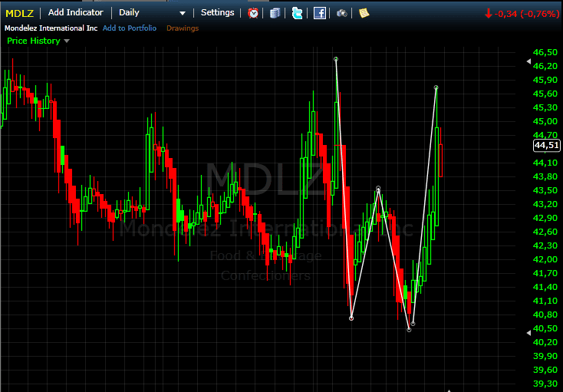This screenshot has height=392, width=563.
Task: Open the Drawings link
Action: 183,28
